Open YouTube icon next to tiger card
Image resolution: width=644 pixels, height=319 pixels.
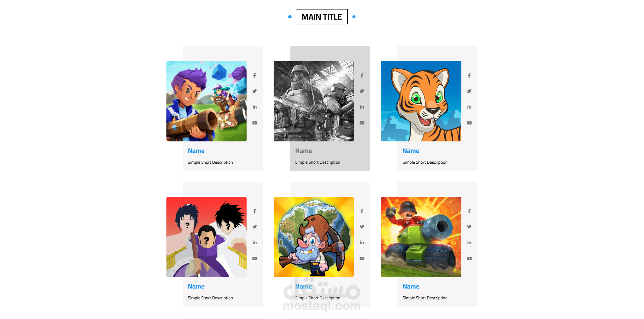click(x=469, y=123)
